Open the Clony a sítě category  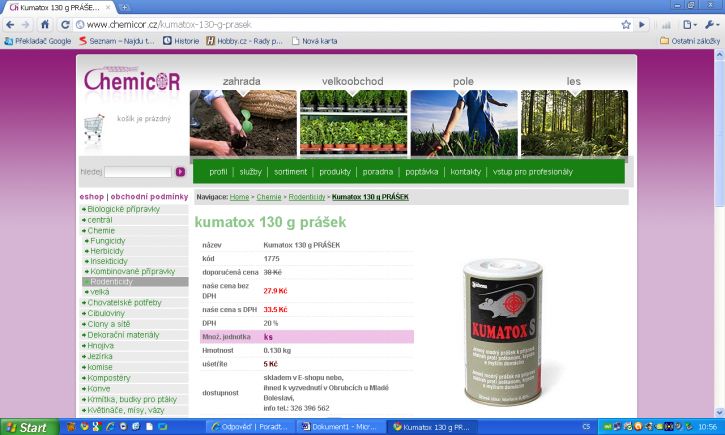click(x=109, y=324)
